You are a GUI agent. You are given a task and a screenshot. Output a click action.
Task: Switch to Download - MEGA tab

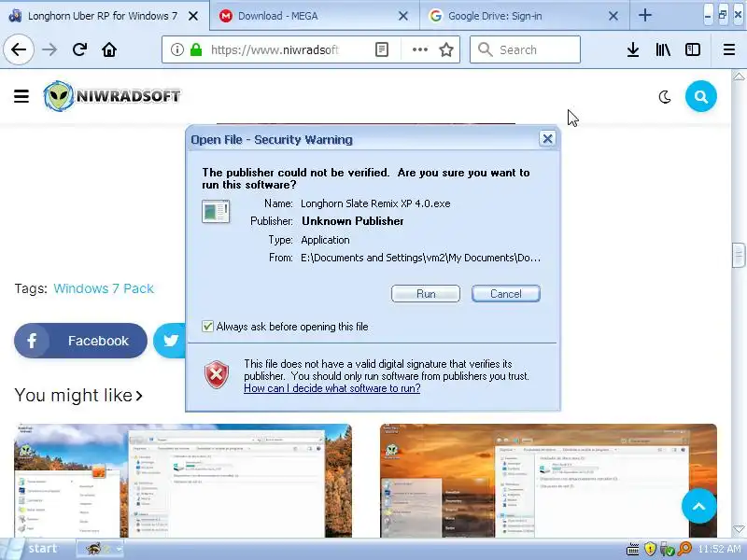(315, 16)
